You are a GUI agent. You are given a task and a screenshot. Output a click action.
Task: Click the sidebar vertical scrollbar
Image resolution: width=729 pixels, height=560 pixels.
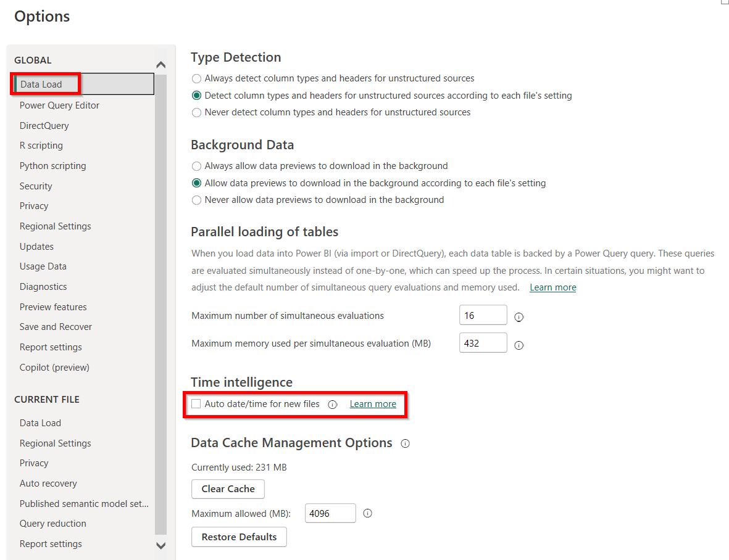pyautogui.click(x=161, y=304)
